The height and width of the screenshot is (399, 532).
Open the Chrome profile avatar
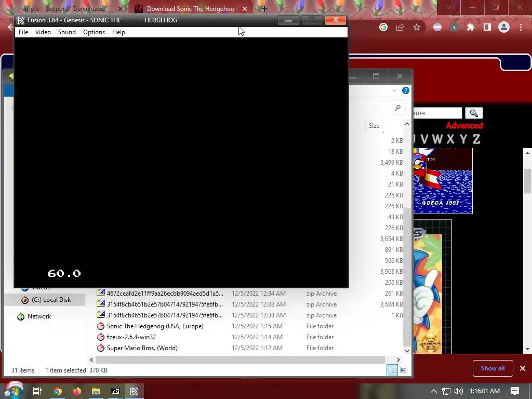[x=504, y=28]
